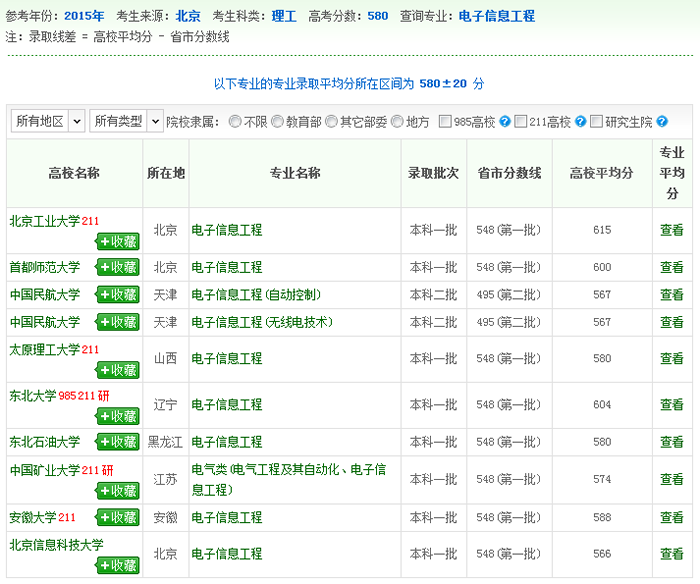Click 2015年 reference year text
Screen dimensions: 700x584
point(84,16)
